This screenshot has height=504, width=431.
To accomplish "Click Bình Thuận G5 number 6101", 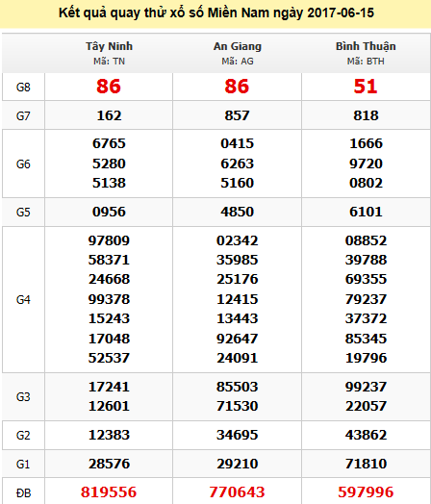I will 366,212.
